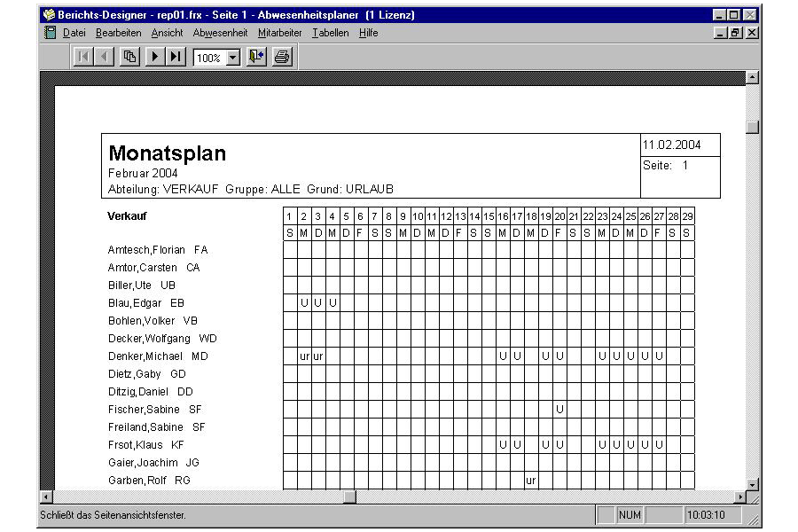Click Garben,Rolf's ur entry on day 18
Viewport: 798px width, 532px height.
pyautogui.click(x=531, y=481)
